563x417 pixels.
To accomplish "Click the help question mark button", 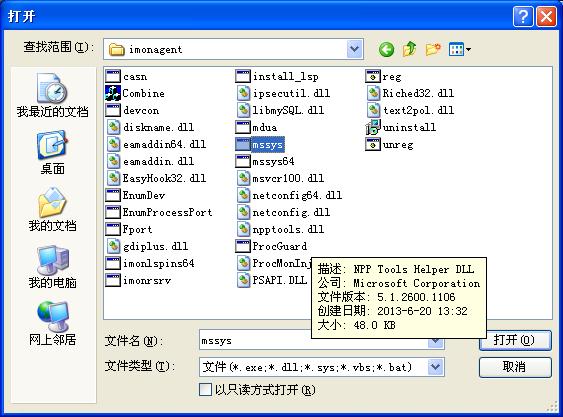I will tap(523, 16).
